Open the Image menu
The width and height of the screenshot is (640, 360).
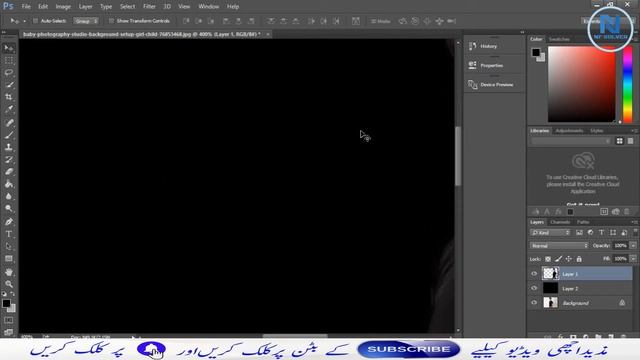tap(63, 7)
